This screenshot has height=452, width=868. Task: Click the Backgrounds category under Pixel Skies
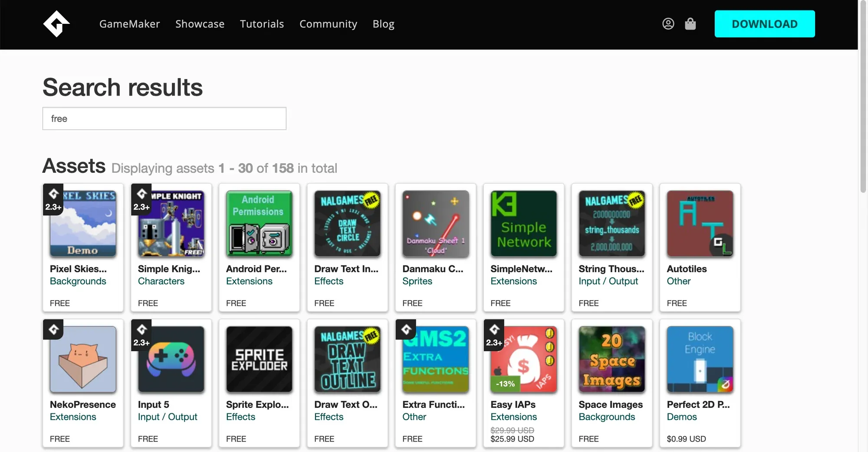(78, 281)
